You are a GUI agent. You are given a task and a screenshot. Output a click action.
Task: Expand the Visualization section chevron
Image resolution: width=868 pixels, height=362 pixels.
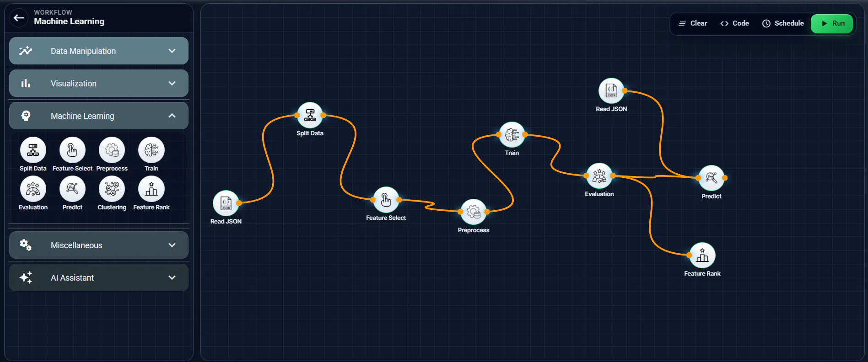tap(172, 83)
